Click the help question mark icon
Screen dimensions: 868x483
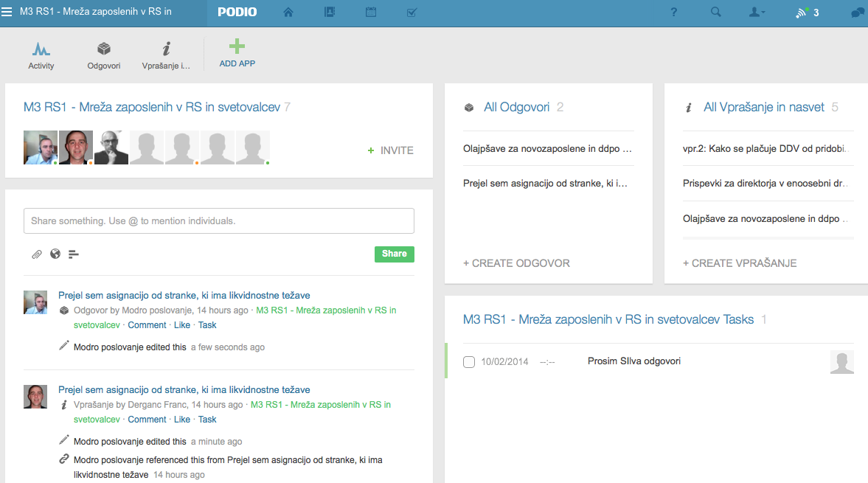pyautogui.click(x=674, y=13)
